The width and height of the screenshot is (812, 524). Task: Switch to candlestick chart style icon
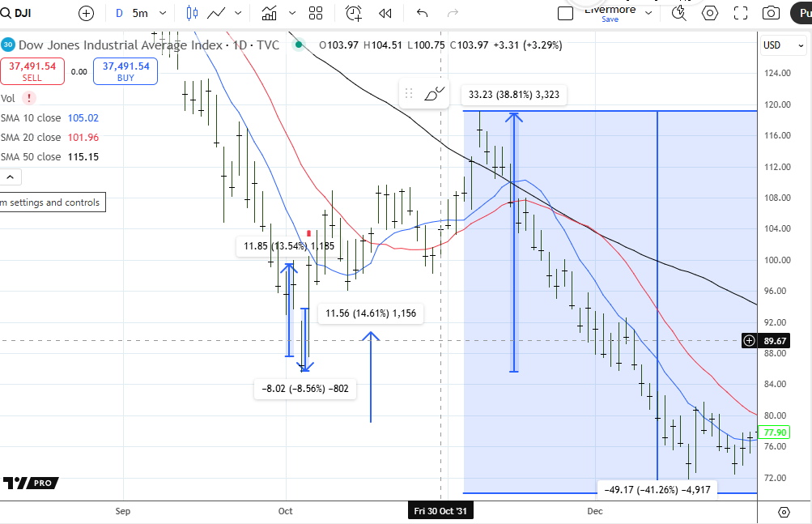192,14
